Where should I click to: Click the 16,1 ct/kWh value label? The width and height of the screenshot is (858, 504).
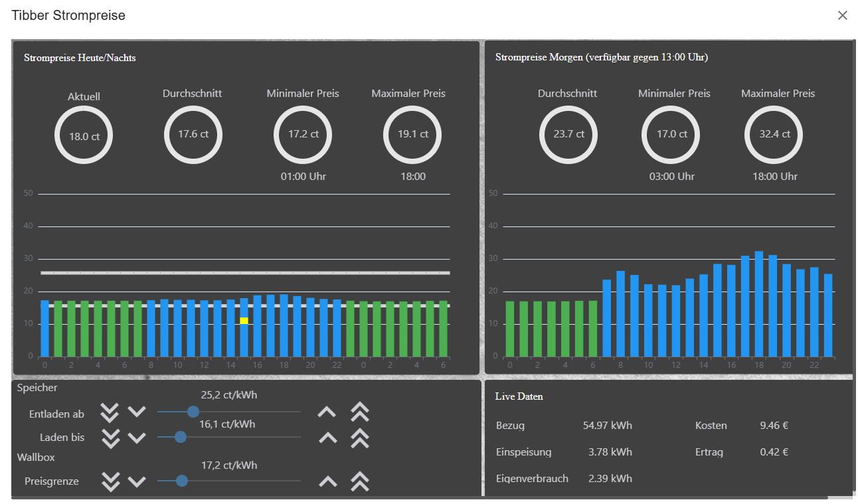tap(227, 424)
